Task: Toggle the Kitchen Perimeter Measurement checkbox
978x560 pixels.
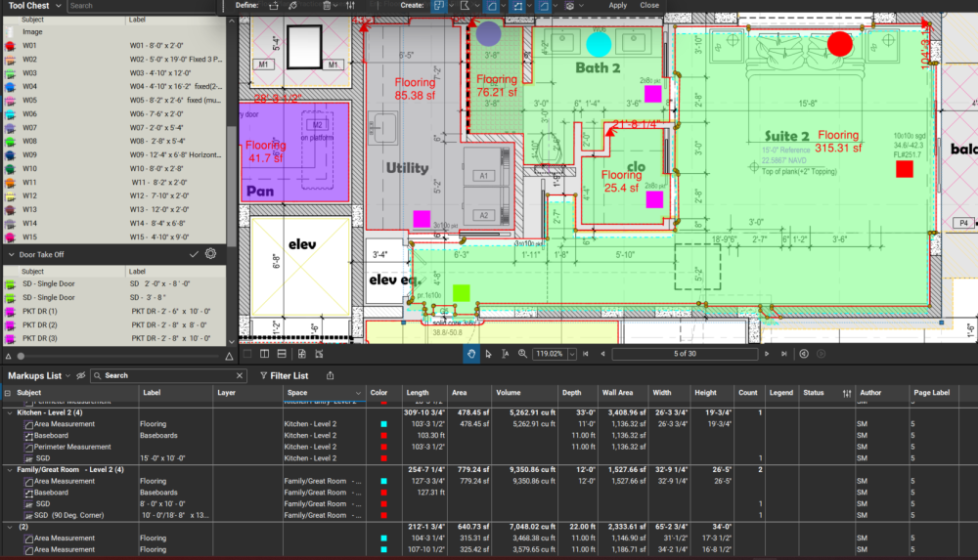Action: [28, 448]
